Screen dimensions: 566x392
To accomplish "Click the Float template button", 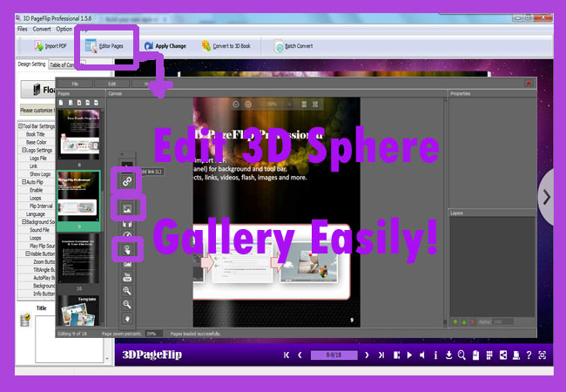I will (38, 89).
